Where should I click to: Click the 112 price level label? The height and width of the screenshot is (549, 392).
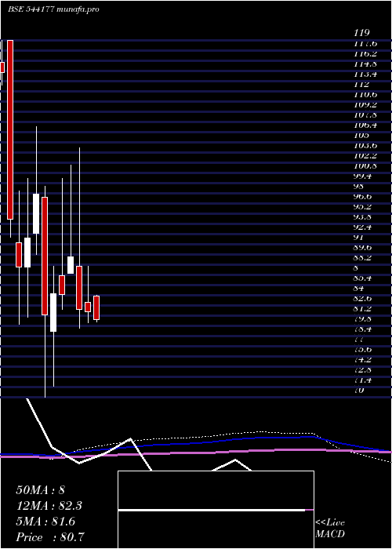[361, 84]
